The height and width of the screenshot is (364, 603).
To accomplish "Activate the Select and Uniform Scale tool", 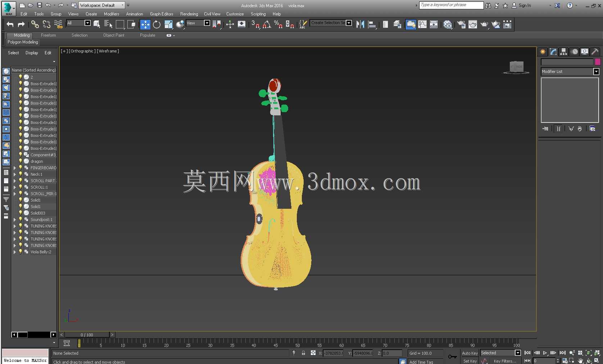I will (168, 24).
